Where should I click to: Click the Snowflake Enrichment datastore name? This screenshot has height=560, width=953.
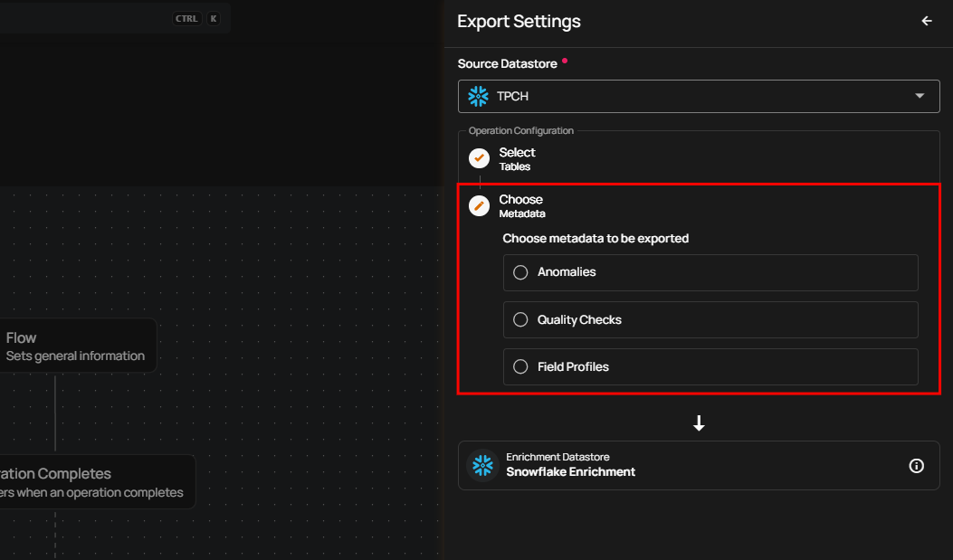pyautogui.click(x=570, y=471)
